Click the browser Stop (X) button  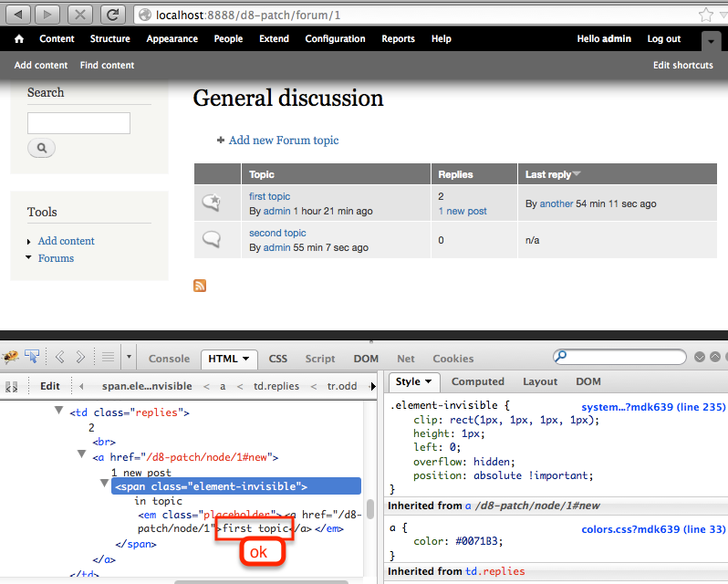tap(80, 15)
